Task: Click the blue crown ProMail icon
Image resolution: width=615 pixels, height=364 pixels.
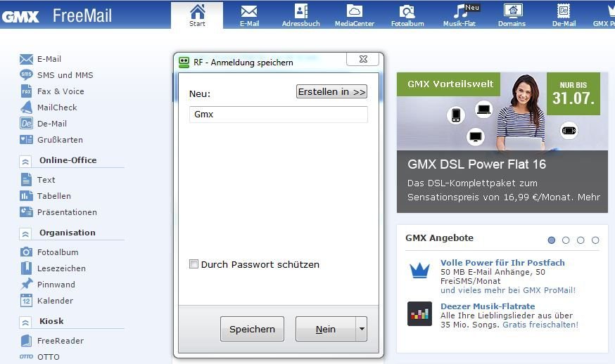Action: 419,271
